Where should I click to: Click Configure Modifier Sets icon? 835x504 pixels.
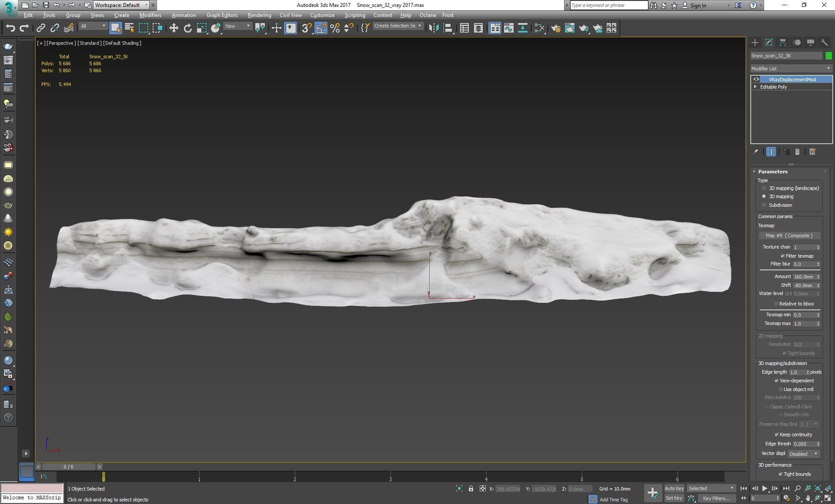812,152
